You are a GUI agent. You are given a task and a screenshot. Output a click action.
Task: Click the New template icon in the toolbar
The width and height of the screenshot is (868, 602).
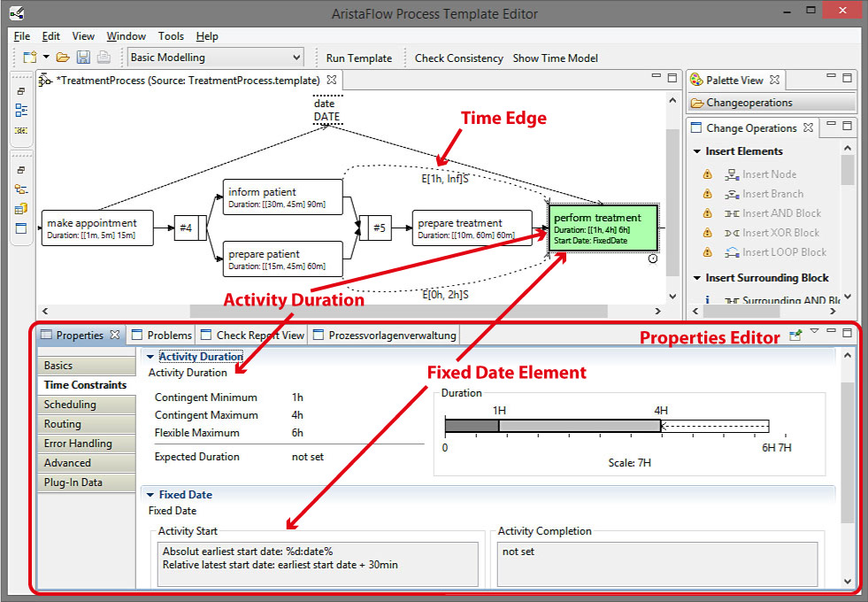point(29,58)
